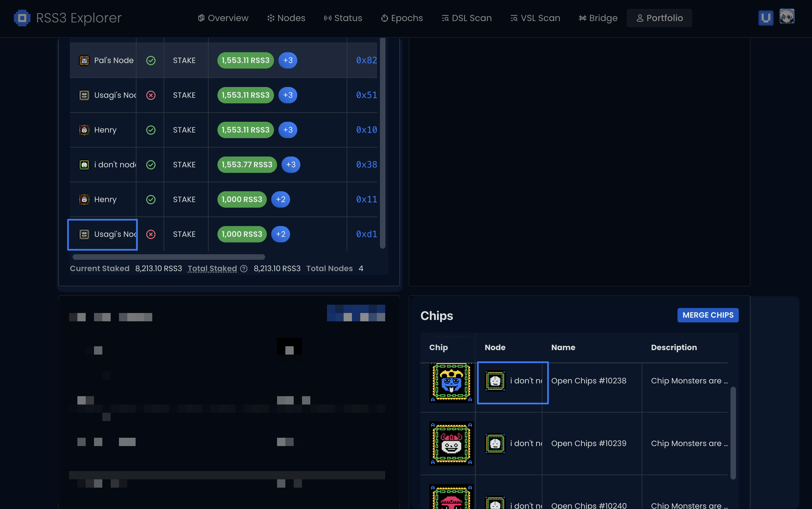Click the Total Nodes label
Screen dimensions: 812x509
[x=329, y=269]
